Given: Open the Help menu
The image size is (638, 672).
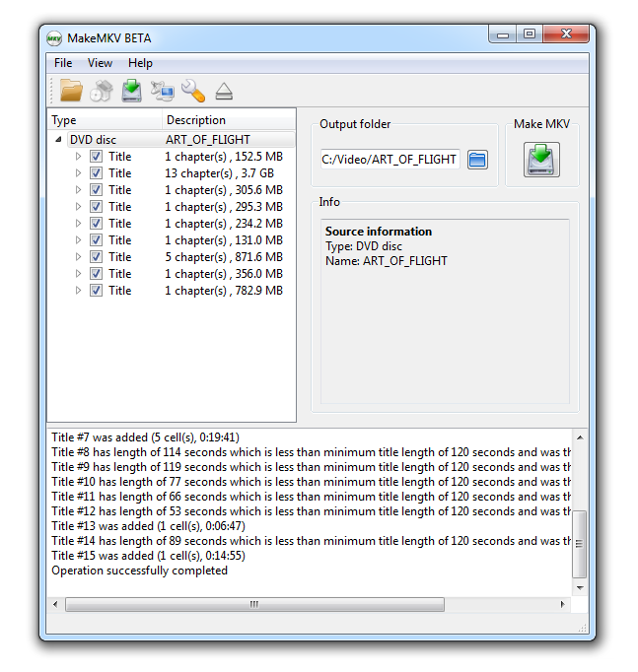Looking at the screenshot, I should coord(140,63).
